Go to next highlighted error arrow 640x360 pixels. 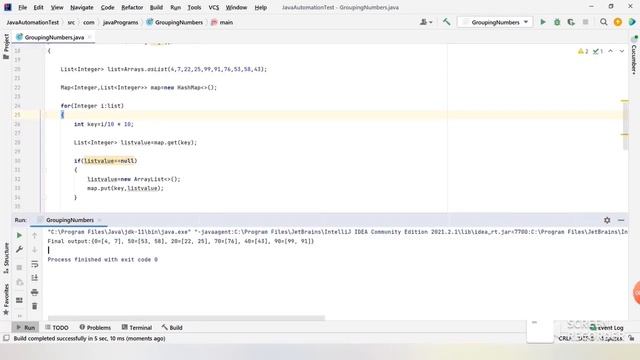622,51
